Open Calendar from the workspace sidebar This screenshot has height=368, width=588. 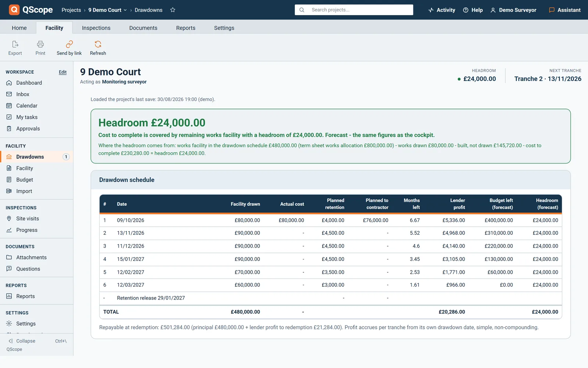[36, 106]
